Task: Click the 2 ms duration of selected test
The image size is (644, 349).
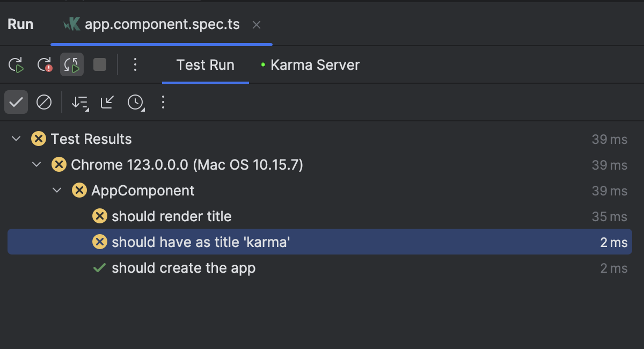Action: 613,242
